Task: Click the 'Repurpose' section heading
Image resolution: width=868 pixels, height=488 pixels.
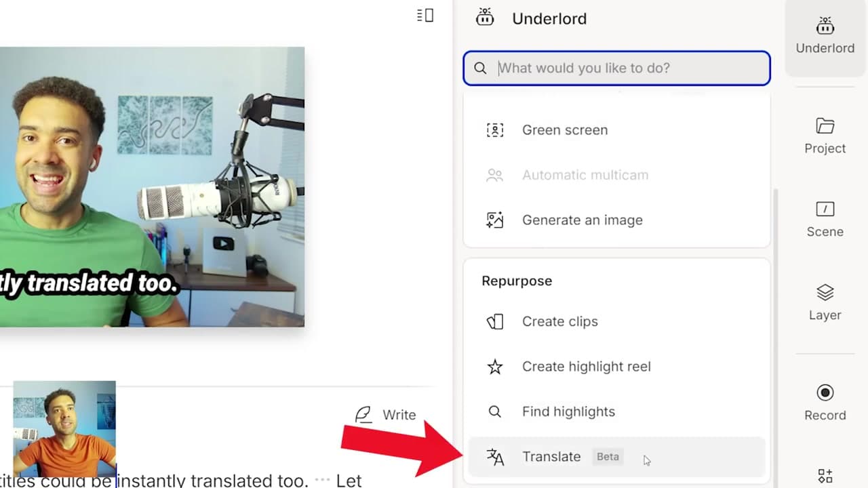Action: (x=517, y=281)
